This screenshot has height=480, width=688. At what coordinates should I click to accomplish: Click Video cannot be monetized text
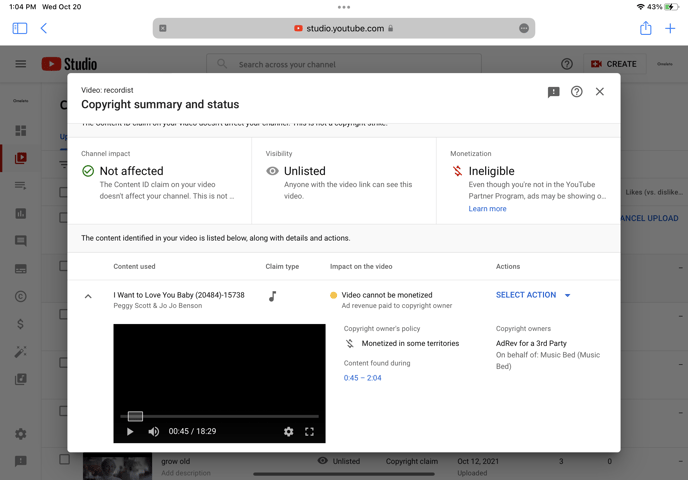[387, 295]
